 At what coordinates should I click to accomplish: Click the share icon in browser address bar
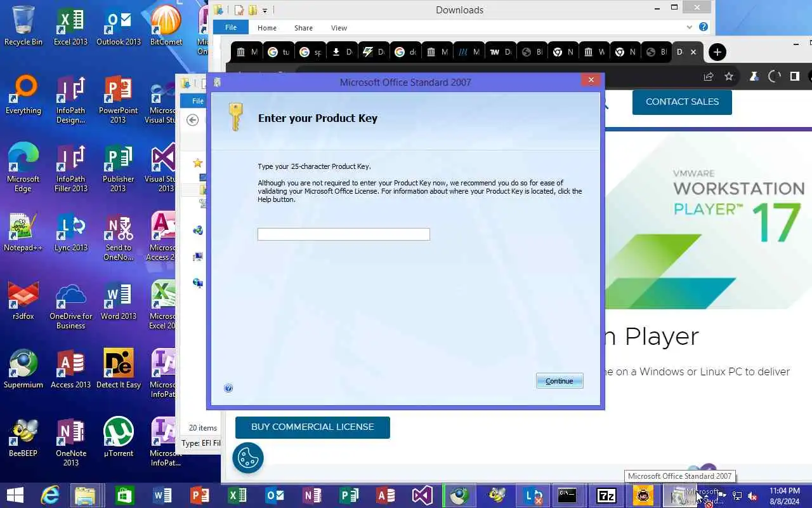point(708,76)
